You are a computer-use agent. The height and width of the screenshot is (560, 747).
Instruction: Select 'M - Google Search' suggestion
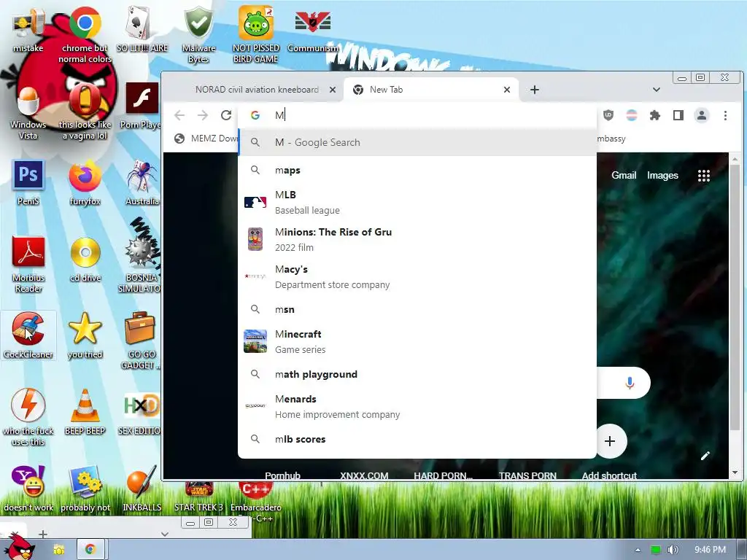click(x=417, y=142)
